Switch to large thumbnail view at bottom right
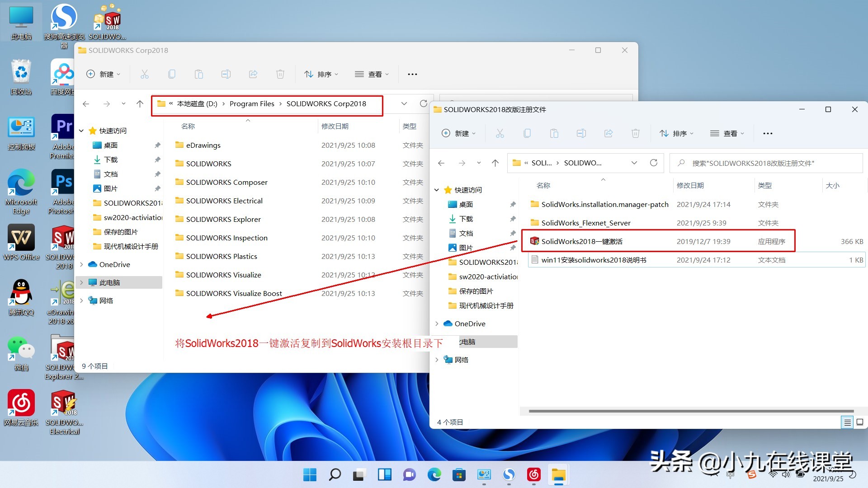This screenshot has width=868, height=488. (x=859, y=422)
